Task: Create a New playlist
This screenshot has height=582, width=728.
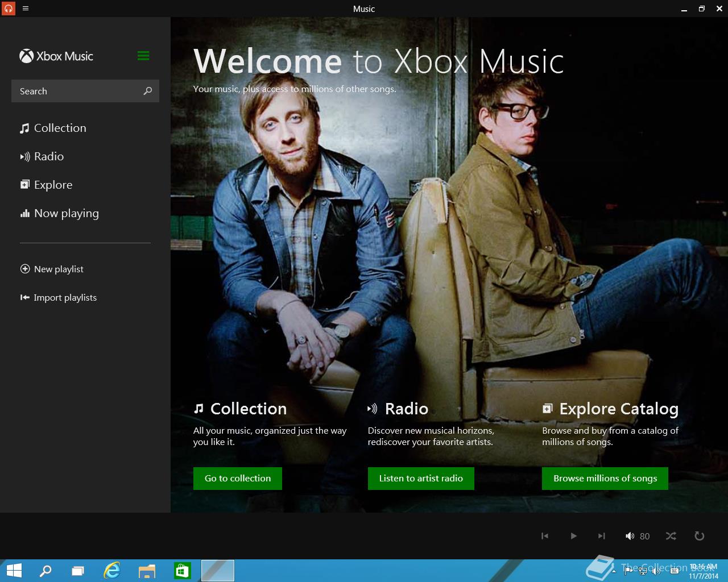Action: pyautogui.click(x=52, y=269)
